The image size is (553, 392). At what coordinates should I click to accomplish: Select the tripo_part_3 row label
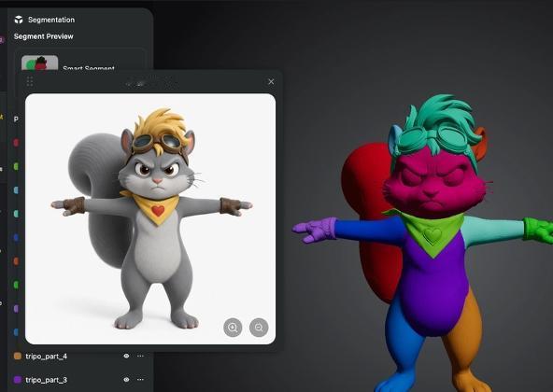46,380
